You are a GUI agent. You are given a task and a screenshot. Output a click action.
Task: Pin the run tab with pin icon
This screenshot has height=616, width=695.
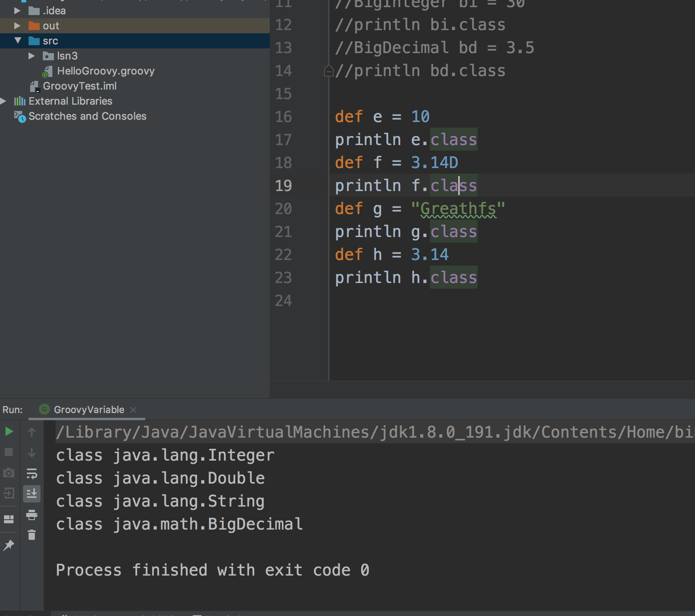tap(9, 545)
